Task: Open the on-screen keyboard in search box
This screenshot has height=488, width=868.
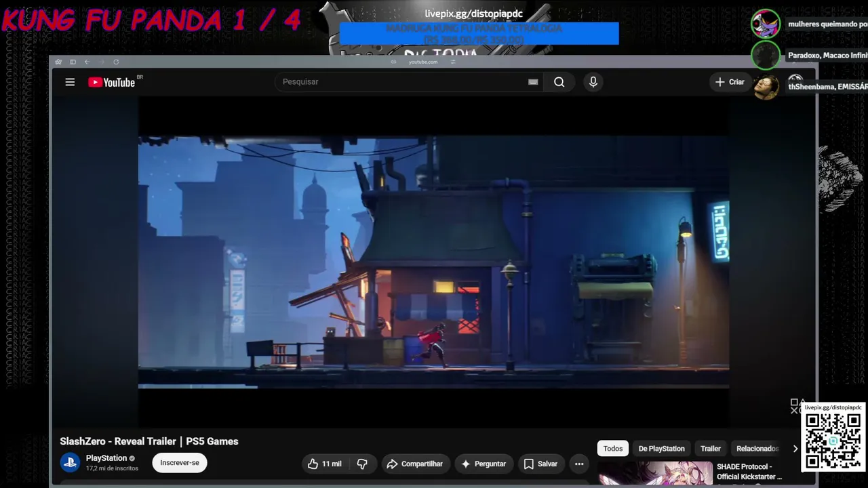Action: tap(533, 82)
